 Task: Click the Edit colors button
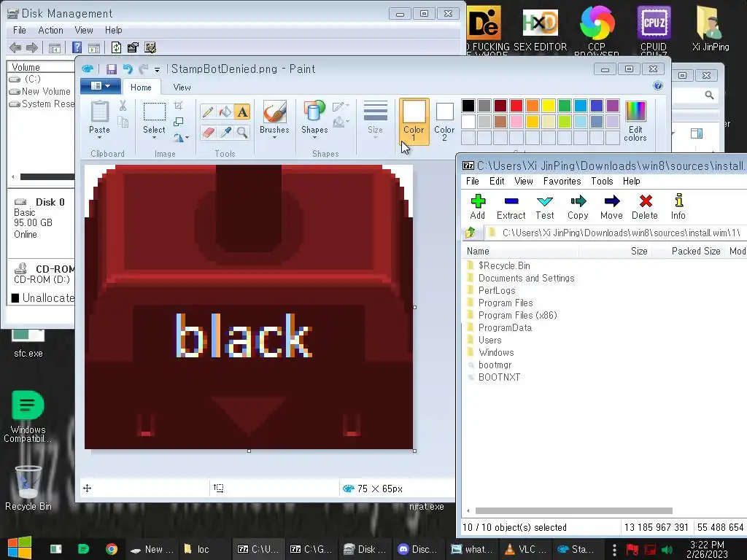tap(635, 122)
